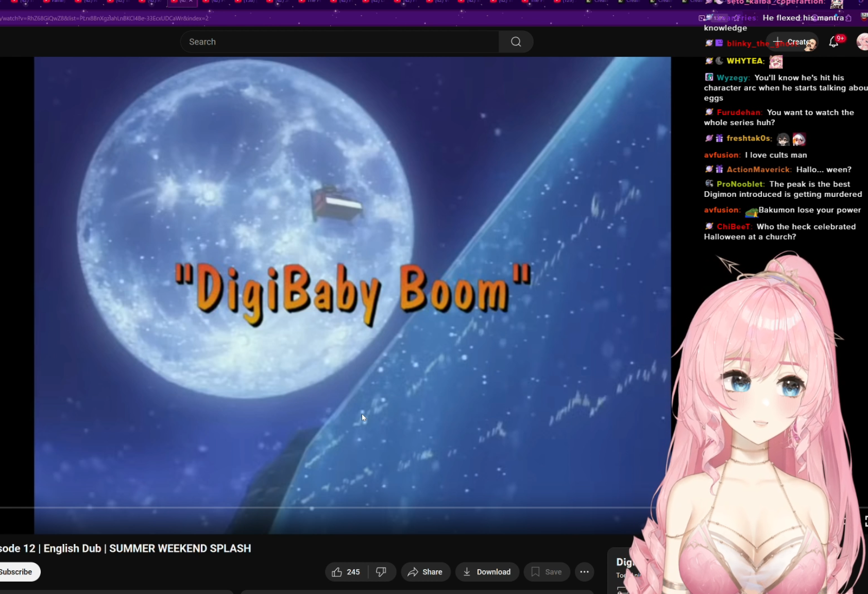Open the three-dot more actions menu
Screen dimensions: 868x594
coord(584,572)
